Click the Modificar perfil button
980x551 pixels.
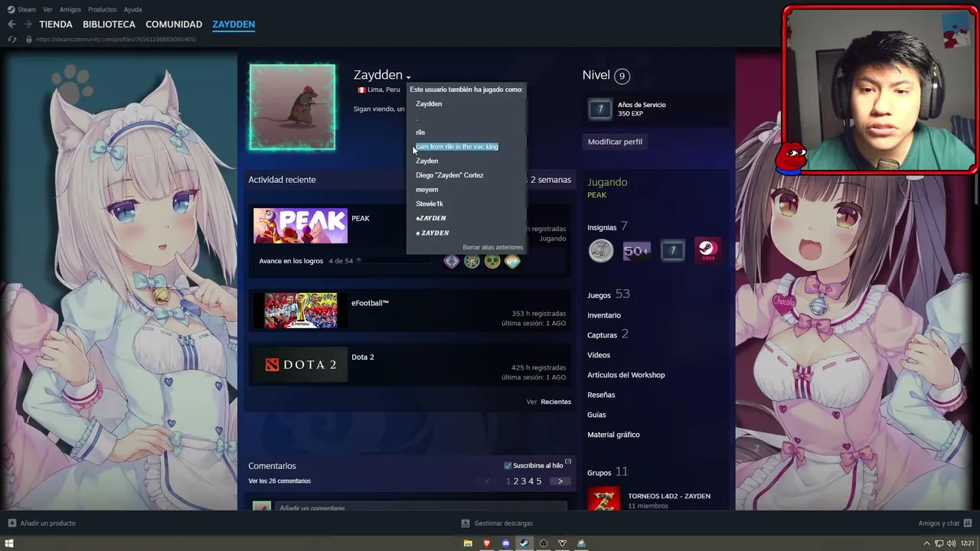pos(615,142)
